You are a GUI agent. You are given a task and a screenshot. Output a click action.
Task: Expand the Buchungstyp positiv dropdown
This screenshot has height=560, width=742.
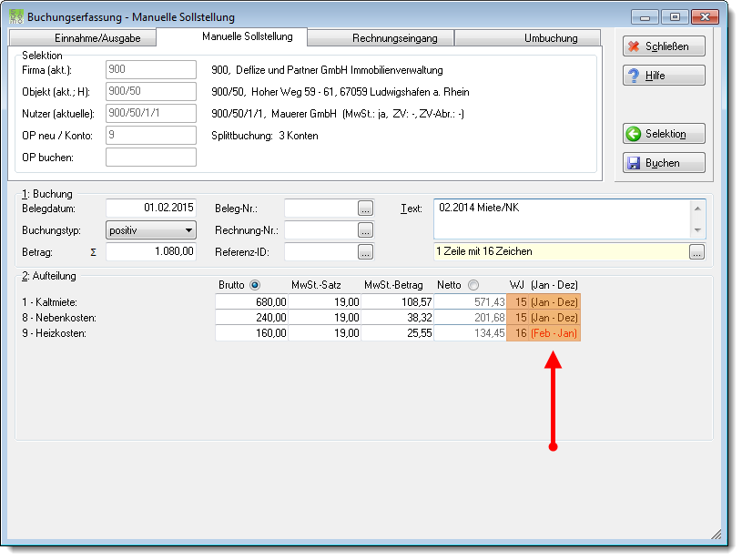150,230
